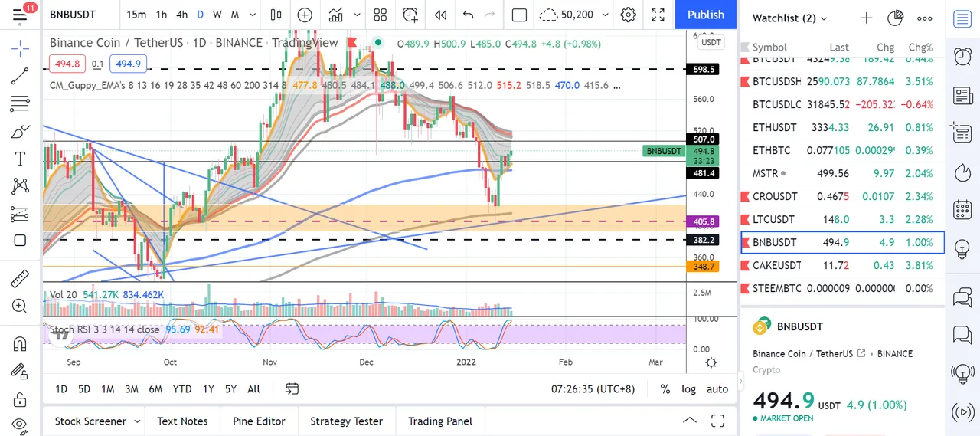This screenshot has width=980, height=436.
Task: Undo the last chart action
Action: point(469,15)
